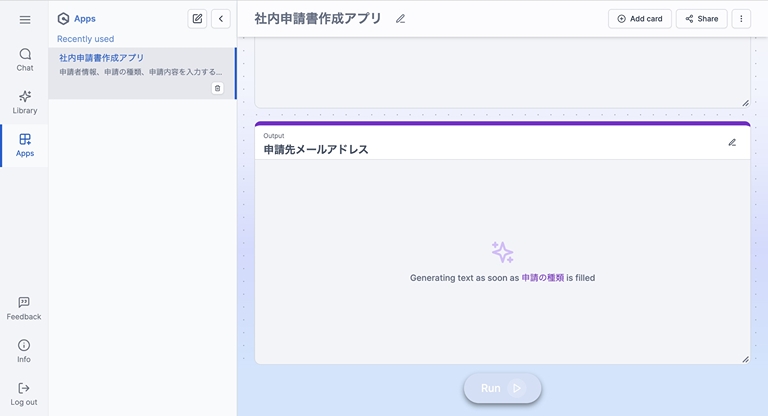Viewport: 768px width, 416px height.
Task: Click the Info icon
Action: 24,351
